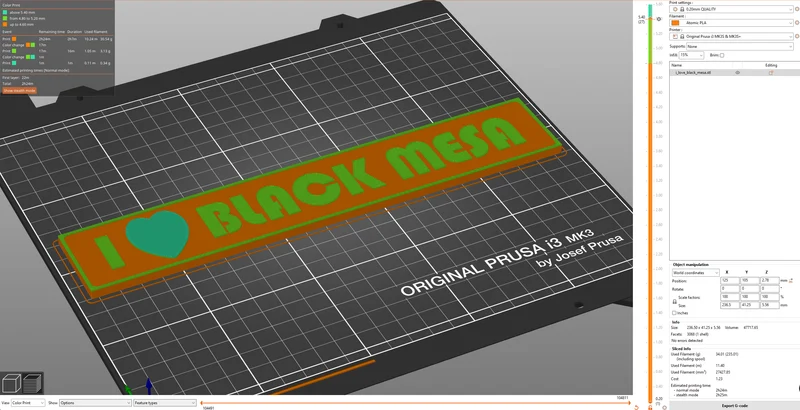Click the orange 'up to 4.60 mm' legend swatch
This screenshot has height=410, width=800.
[x=5, y=24]
